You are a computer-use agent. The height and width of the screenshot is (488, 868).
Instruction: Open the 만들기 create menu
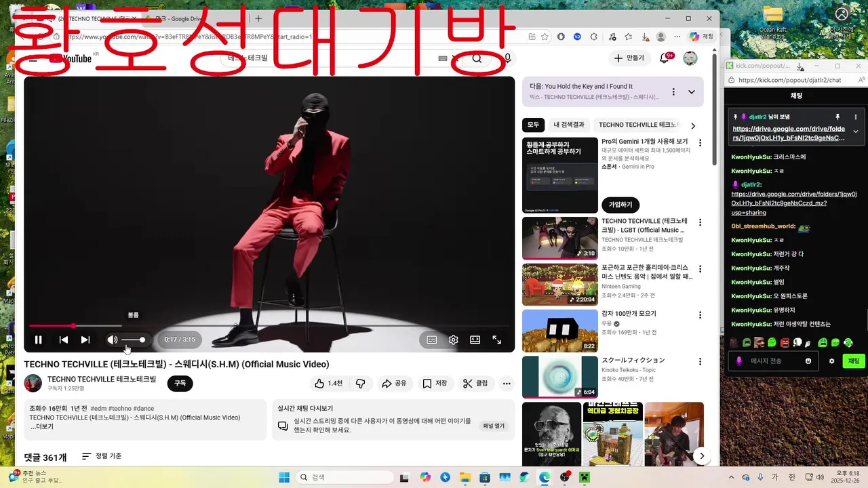tap(629, 58)
